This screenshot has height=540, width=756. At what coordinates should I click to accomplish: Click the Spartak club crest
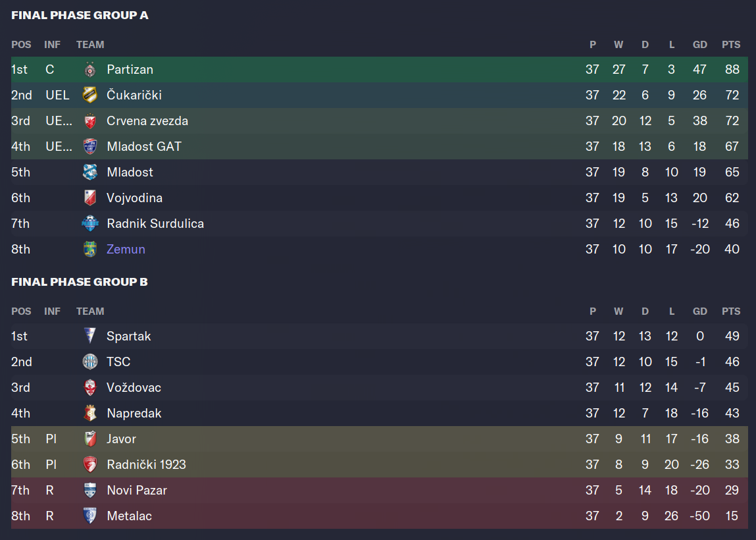(90, 336)
